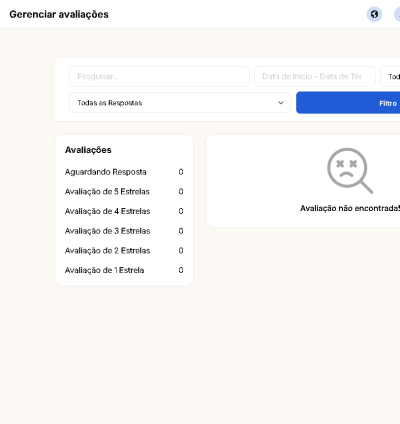The width and height of the screenshot is (400, 424).
Task: Click the count next to Aguardando Resposta
Action: pos(181,172)
